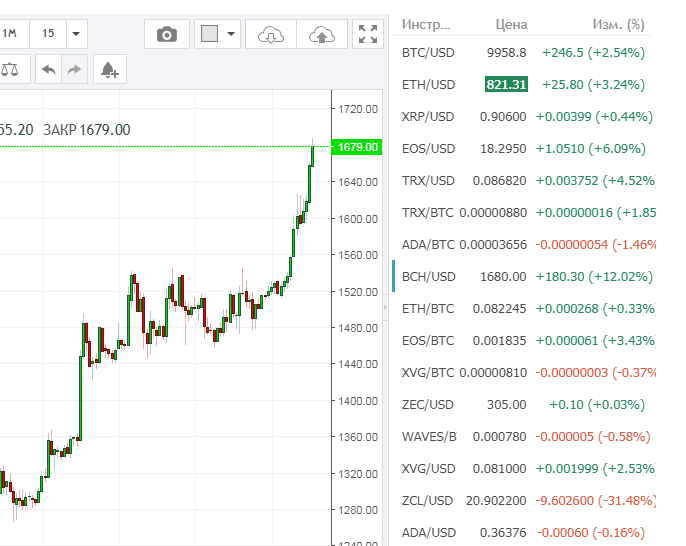The width and height of the screenshot is (686, 546).
Task: Save chart layout via cloud upload icon
Action: click(x=322, y=34)
